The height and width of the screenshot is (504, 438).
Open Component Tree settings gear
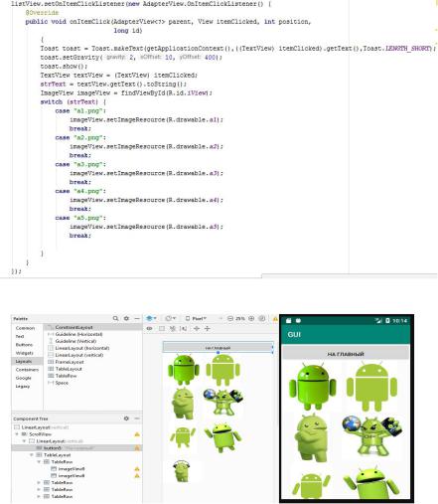click(x=126, y=419)
